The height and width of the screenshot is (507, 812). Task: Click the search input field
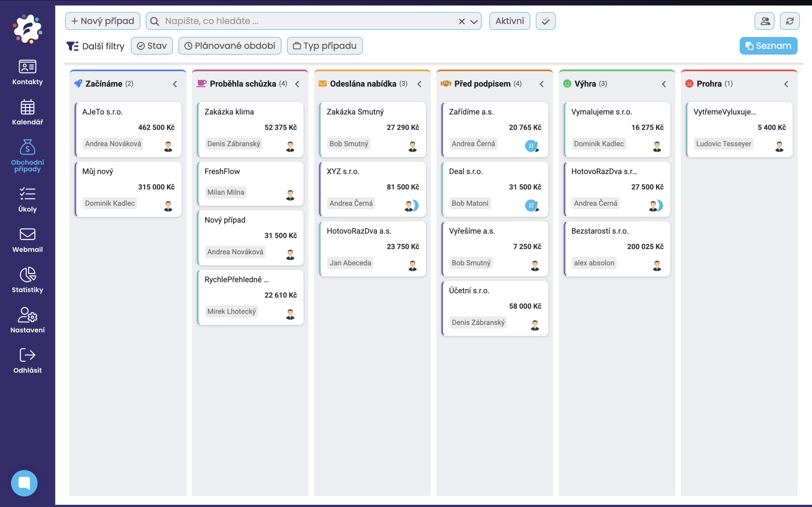(x=302, y=21)
